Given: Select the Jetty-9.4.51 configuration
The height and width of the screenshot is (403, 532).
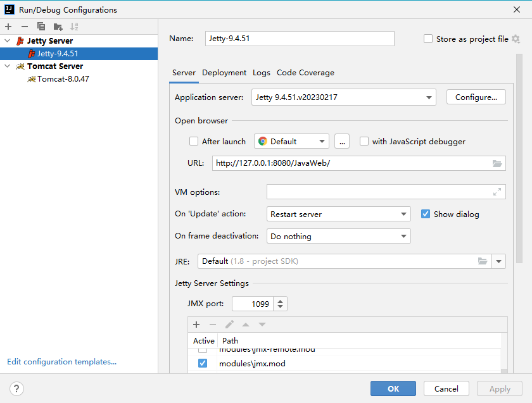Looking at the screenshot, I should [x=79, y=54].
